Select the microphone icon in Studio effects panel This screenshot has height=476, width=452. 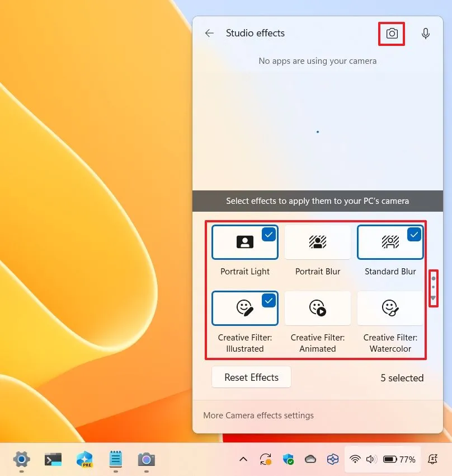(x=426, y=34)
